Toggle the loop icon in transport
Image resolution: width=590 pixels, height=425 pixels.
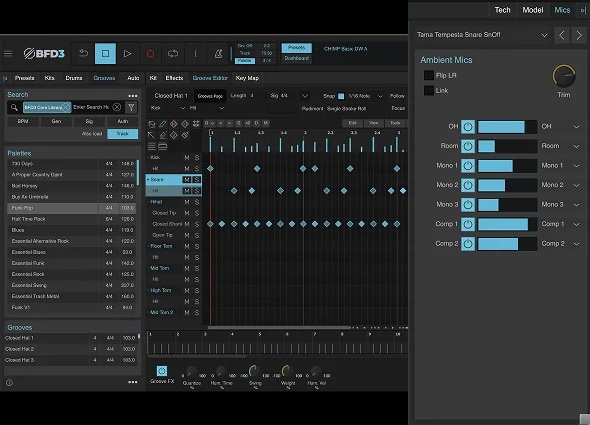(x=173, y=53)
